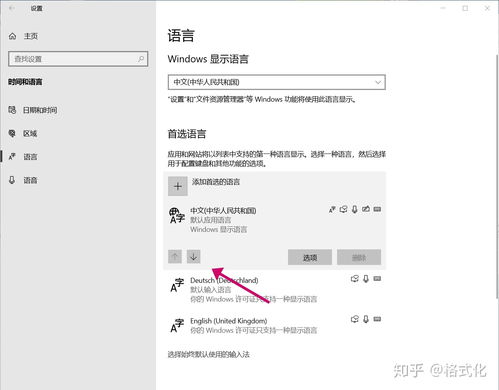Click the language icon left of 中文 entry
Image resolution: width=499 pixels, height=390 pixels.
pos(177,215)
